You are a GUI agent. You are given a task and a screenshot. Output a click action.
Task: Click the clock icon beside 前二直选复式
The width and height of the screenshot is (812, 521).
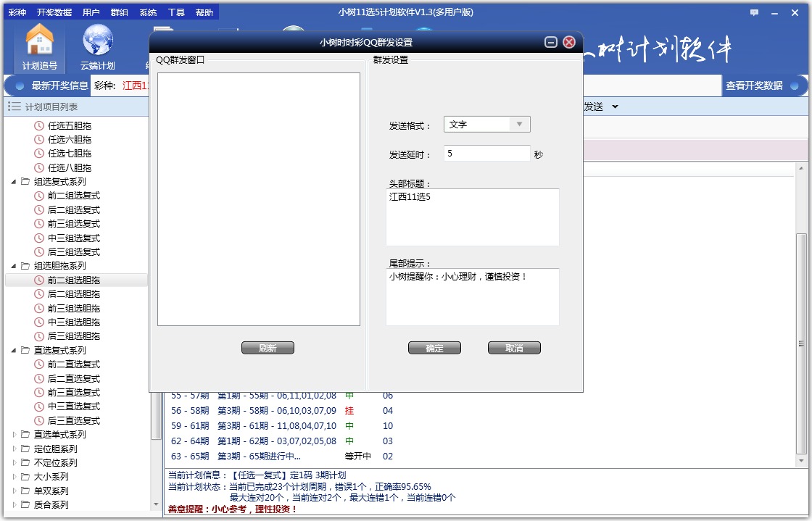click(x=39, y=364)
